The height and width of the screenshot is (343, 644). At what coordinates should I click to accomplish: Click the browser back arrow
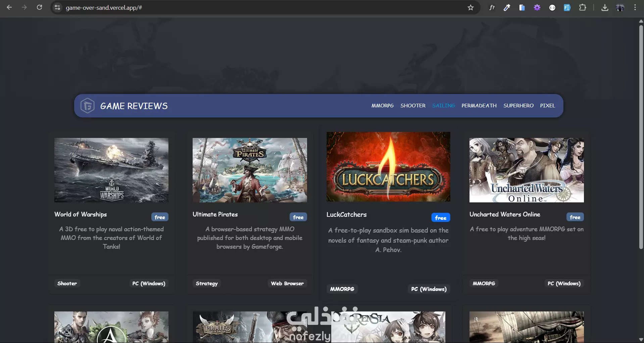coord(9,7)
